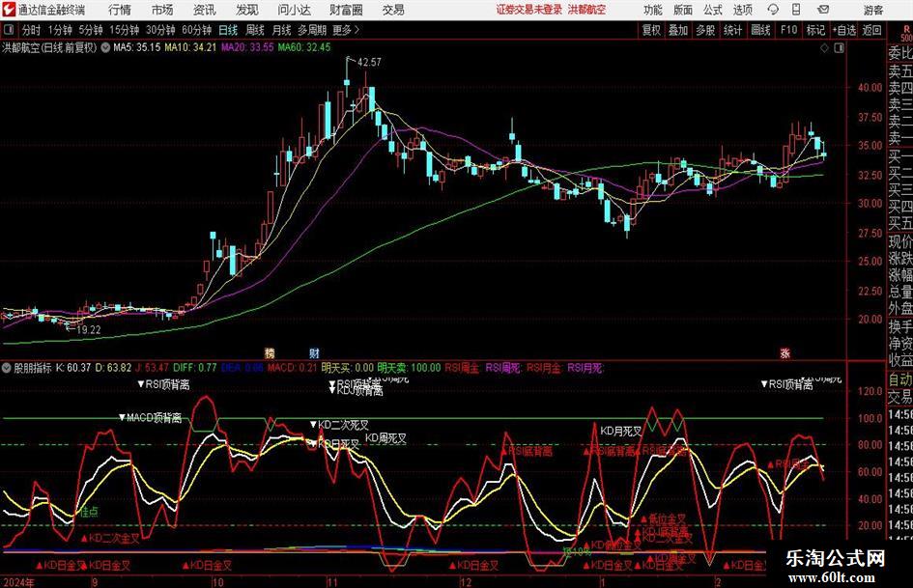Click the 游客 guest account label
The image size is (913, 588).
tap(872, 10)
